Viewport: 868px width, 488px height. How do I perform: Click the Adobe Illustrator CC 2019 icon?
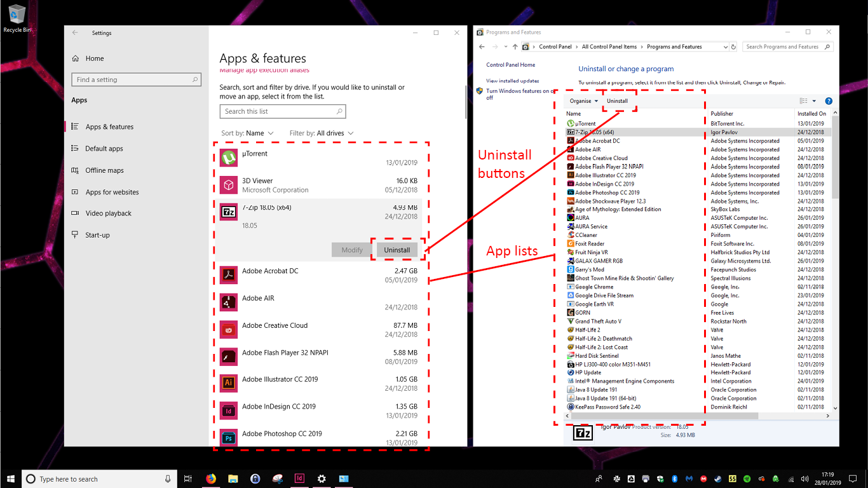[227, 383]
